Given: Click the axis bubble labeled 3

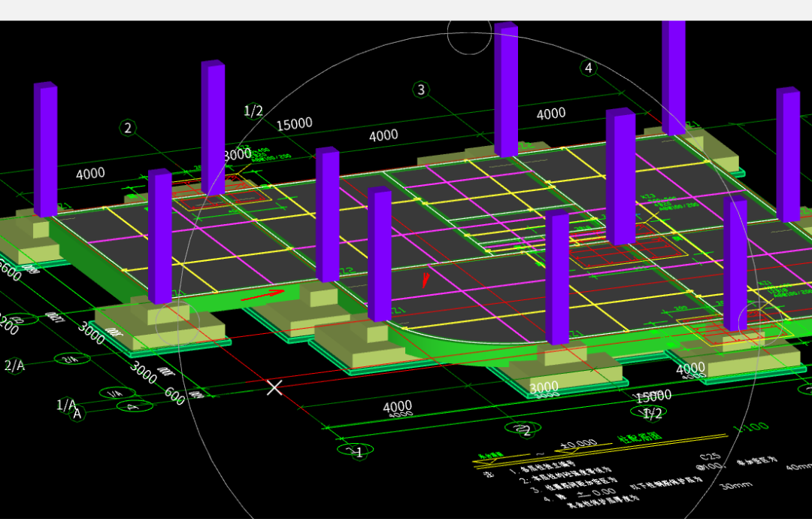Looking at the screenshot, I should pyautogui.click(x=421, y=90).
